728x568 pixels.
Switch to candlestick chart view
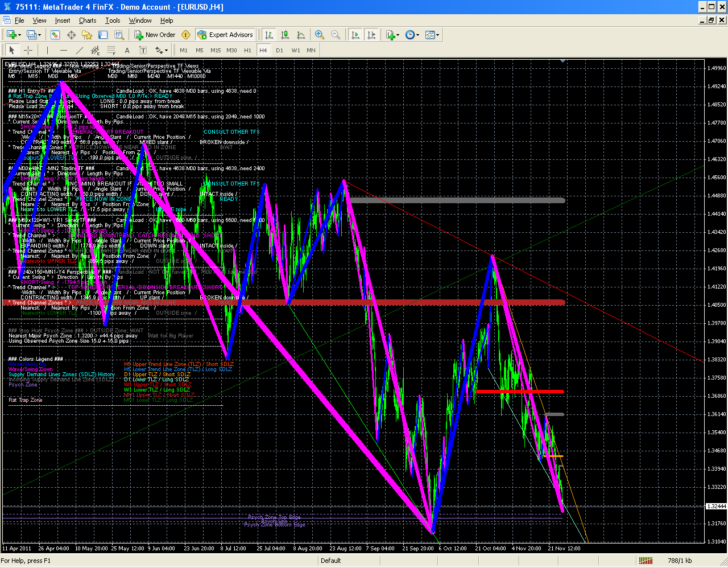[285, 35]
